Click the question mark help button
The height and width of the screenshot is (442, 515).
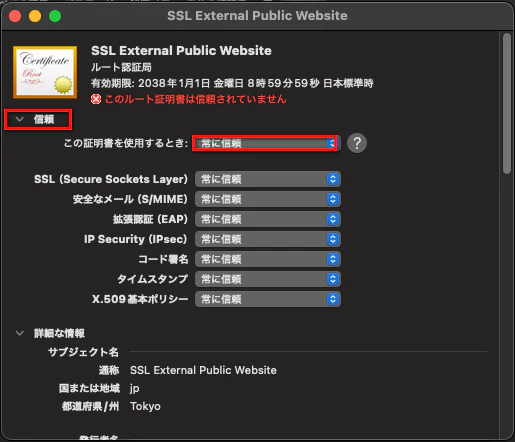pos(357,143)
